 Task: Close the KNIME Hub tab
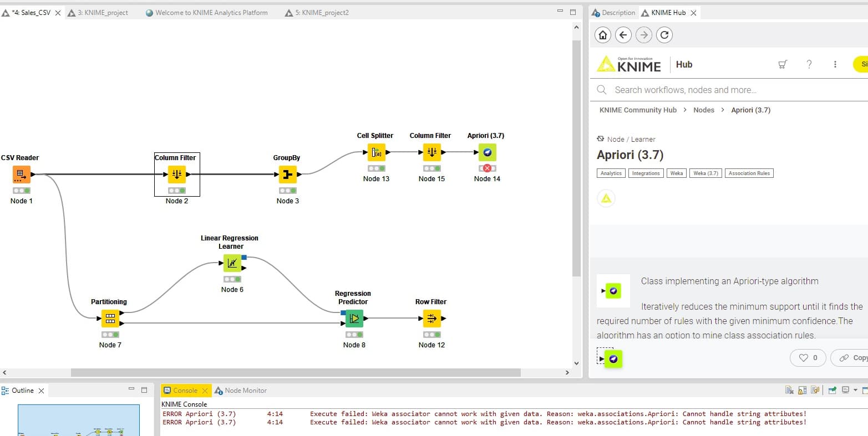(693, 13)
